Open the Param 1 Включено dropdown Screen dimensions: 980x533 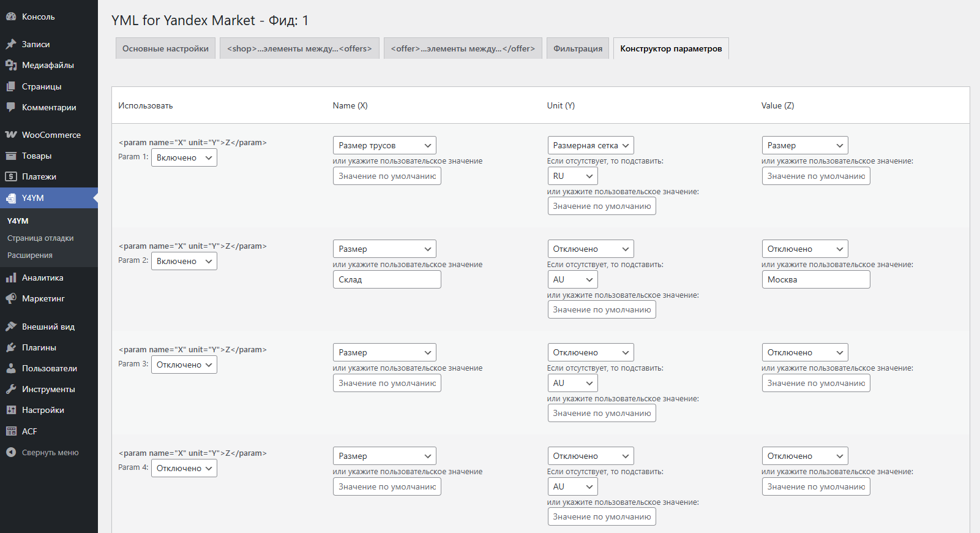pyautogui.click(x=184, y=157)
